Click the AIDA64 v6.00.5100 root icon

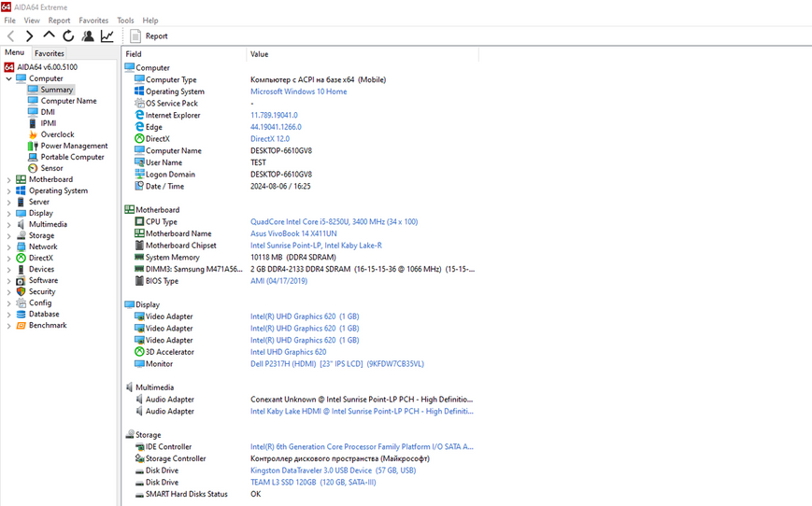(x=8, y=67)
